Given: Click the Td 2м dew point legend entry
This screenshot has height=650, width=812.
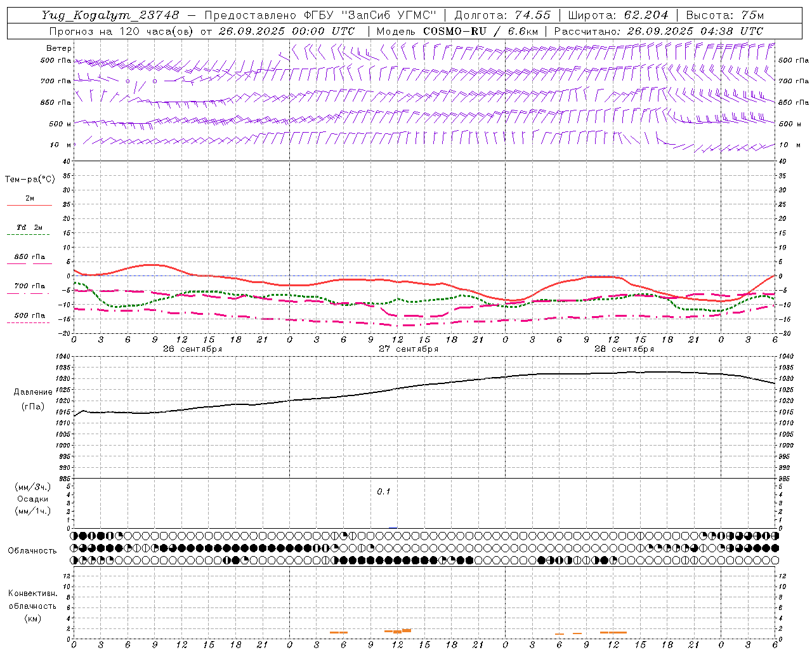Looking at the screenshot, I should [30, 227].
